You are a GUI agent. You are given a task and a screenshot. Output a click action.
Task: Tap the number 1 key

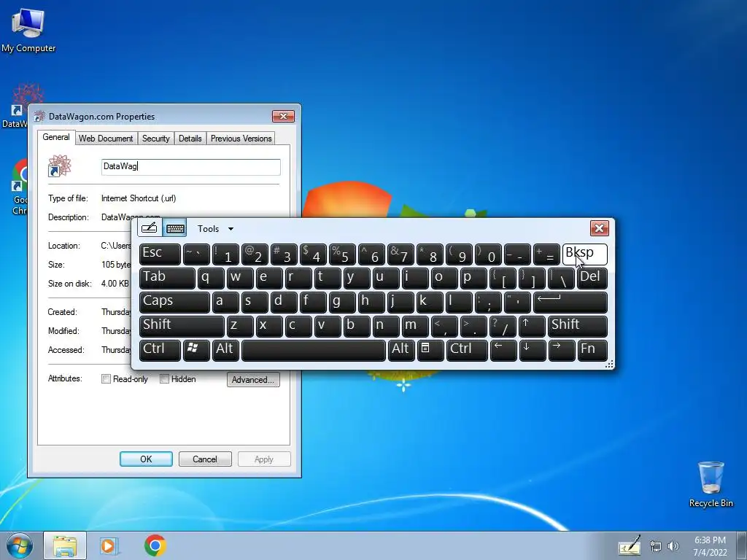(225, 254)
